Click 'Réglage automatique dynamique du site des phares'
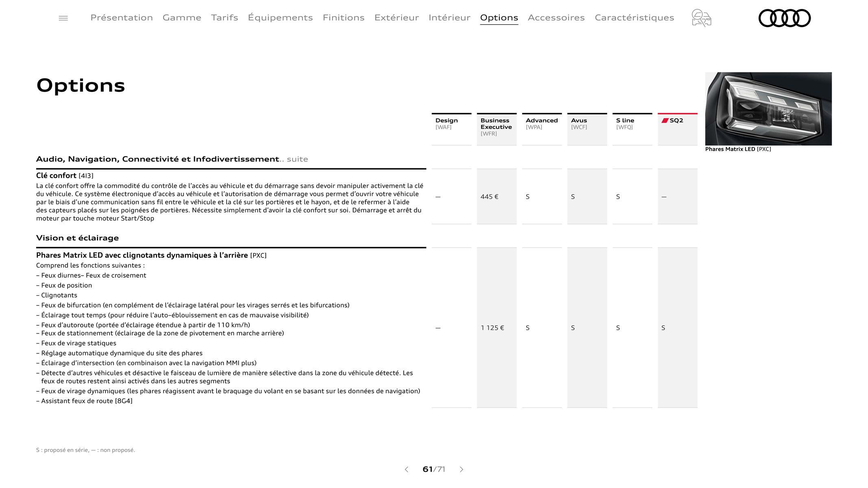868x488 pixels. 119,353
